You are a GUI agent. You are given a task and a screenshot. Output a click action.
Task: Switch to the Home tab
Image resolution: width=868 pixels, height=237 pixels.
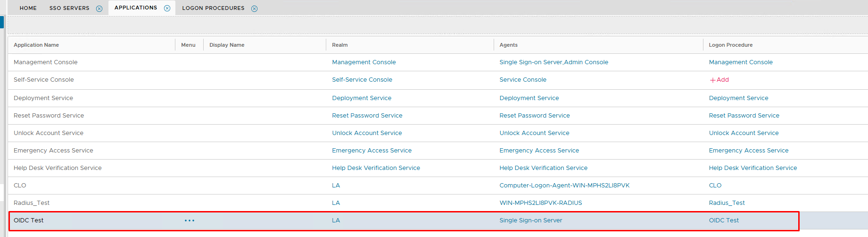coord(28,8)
